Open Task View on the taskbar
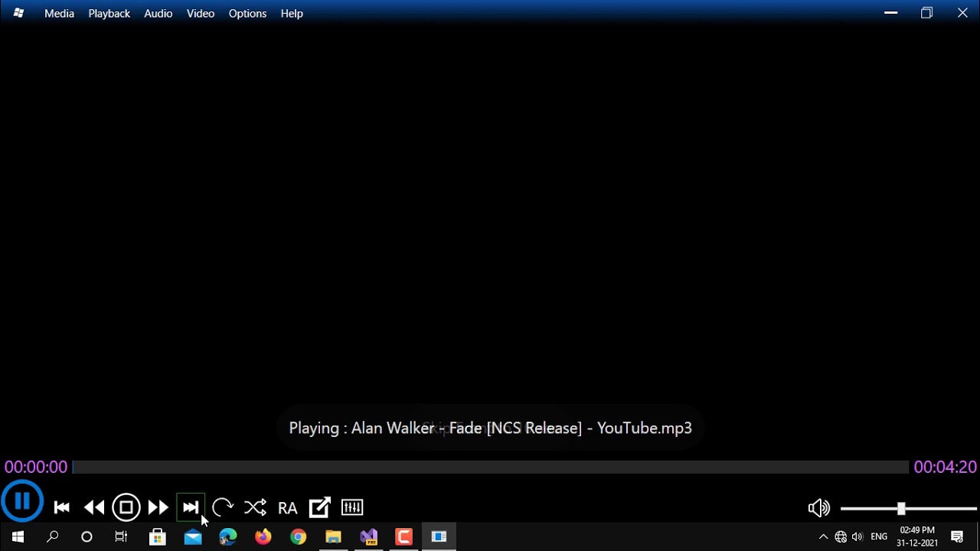Image resolution: width=980 pixels, height=551 pixels. point(121,537)
